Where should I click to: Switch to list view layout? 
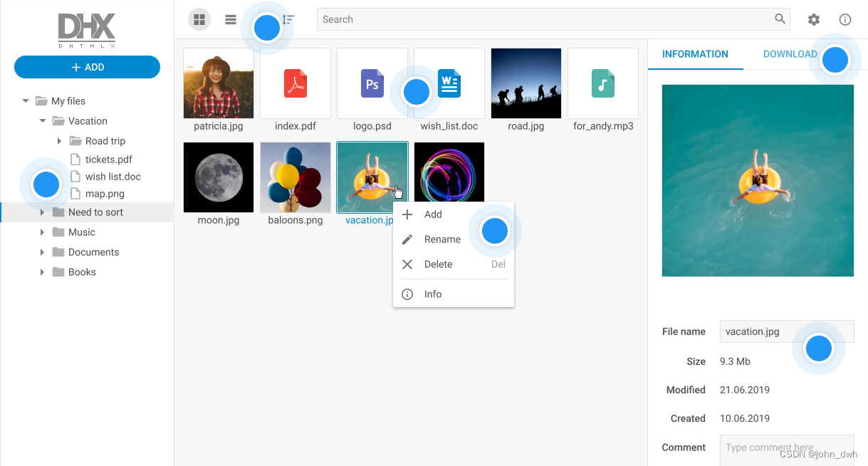(230, 19)
